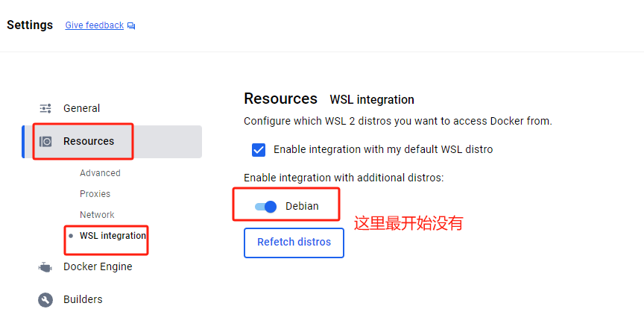Go to the Builders section
This screenshot has height=309, width=644.
(83, 299)
